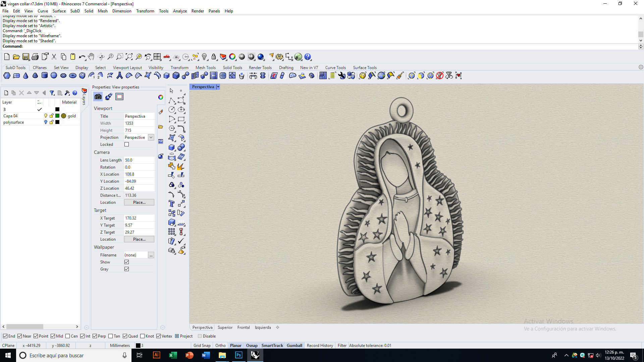Open the Help question mark icon
Viewport: 644px width, 362px height.
[308, 57]
